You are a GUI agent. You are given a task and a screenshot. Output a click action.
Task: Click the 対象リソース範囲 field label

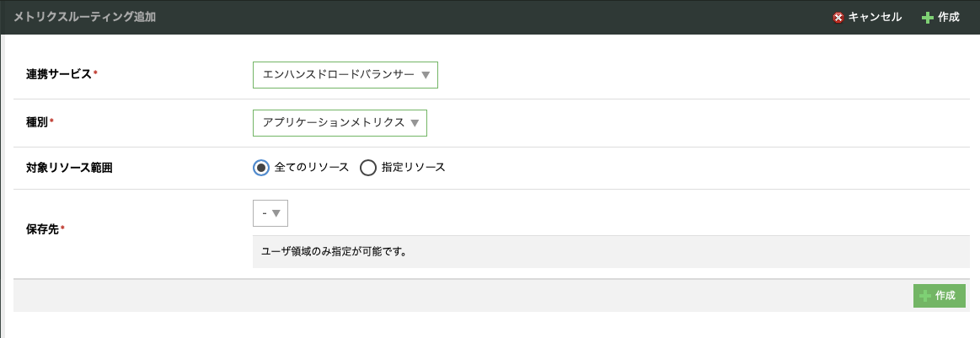[x=69, y=168]
